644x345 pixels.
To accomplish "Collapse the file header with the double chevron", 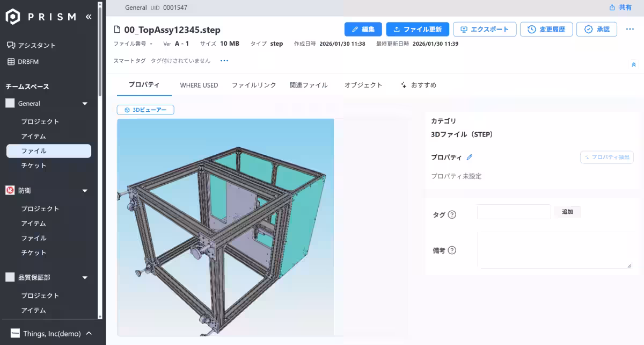I will click(633, 64).
